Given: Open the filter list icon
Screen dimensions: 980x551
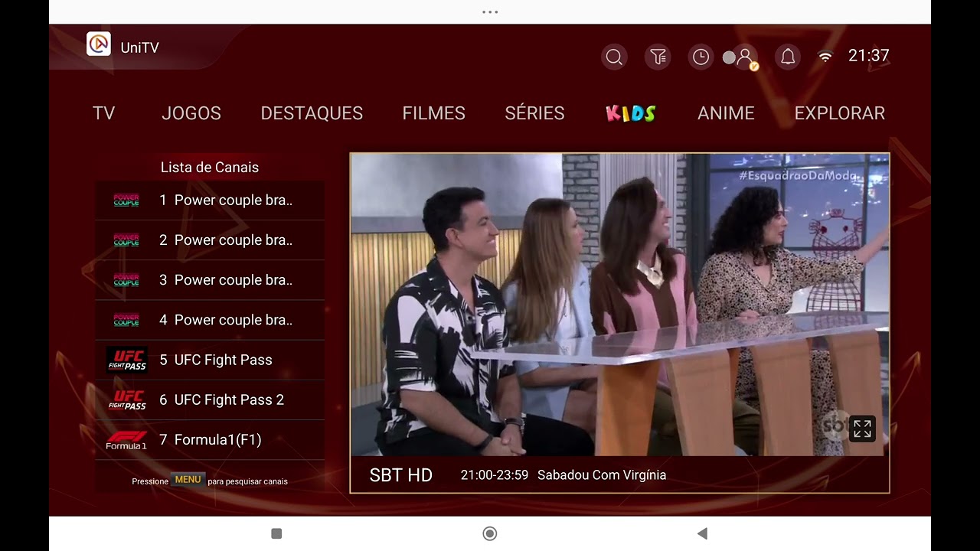Looking at the screenshot, I should [658, 57].
